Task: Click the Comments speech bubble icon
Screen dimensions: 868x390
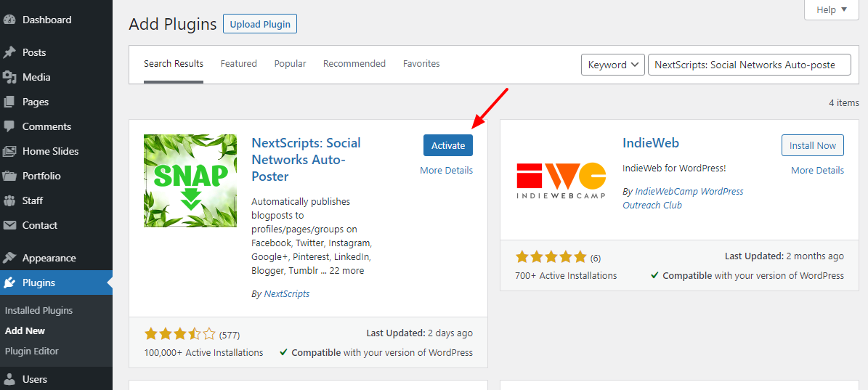Action: coord(9,126)
